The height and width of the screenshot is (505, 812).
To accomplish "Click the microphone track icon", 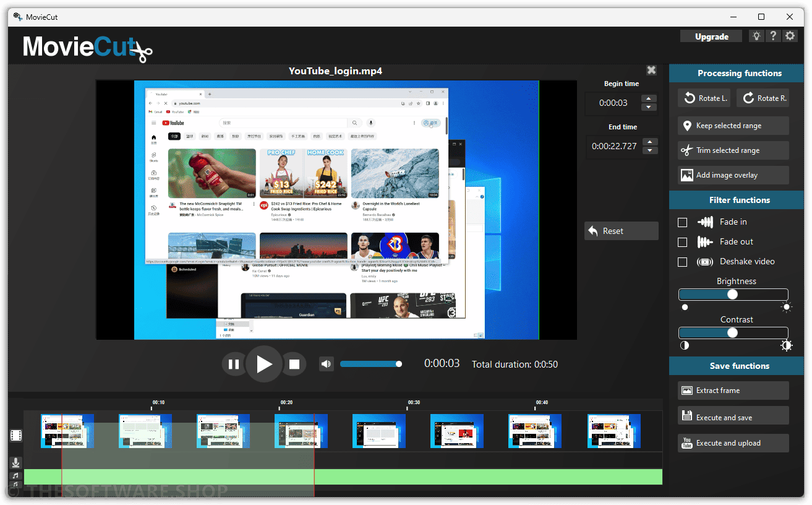I will click(x=16, y=462).
